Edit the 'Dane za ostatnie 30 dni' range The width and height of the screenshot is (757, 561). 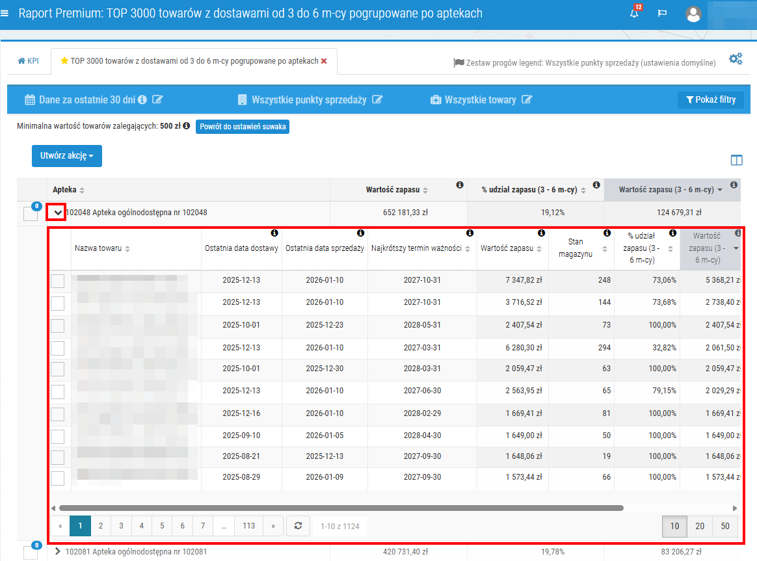pyautogui.click(x=157, y=100)
